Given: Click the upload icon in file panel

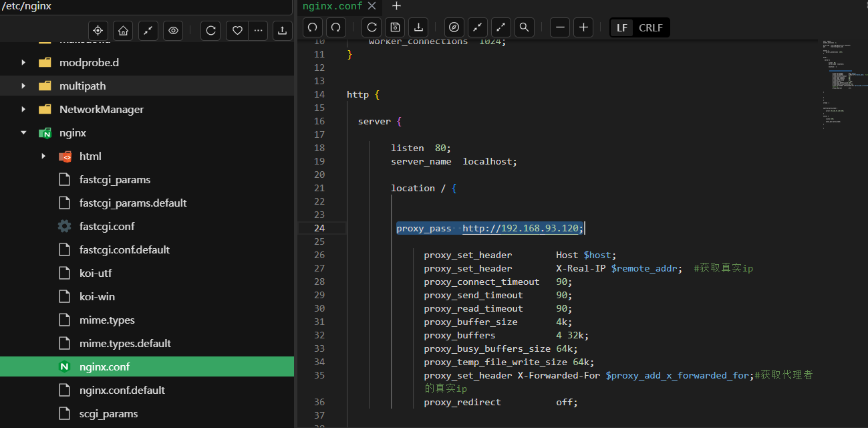Looking at the screenshot, I should pos(283,31).
